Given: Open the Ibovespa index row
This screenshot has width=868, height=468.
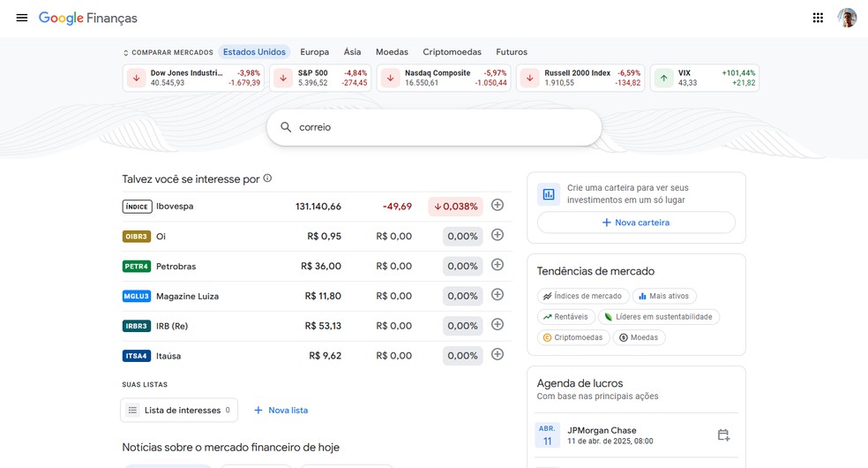Looking at the screenshot, I should coord(317,207).
